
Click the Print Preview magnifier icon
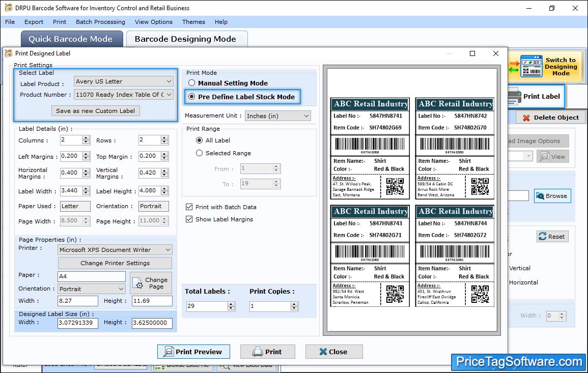169,352
